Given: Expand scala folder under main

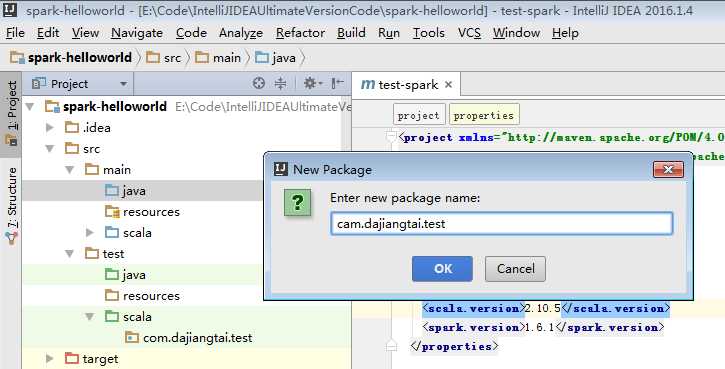Looking at the screenshot, I should (90, 233).
